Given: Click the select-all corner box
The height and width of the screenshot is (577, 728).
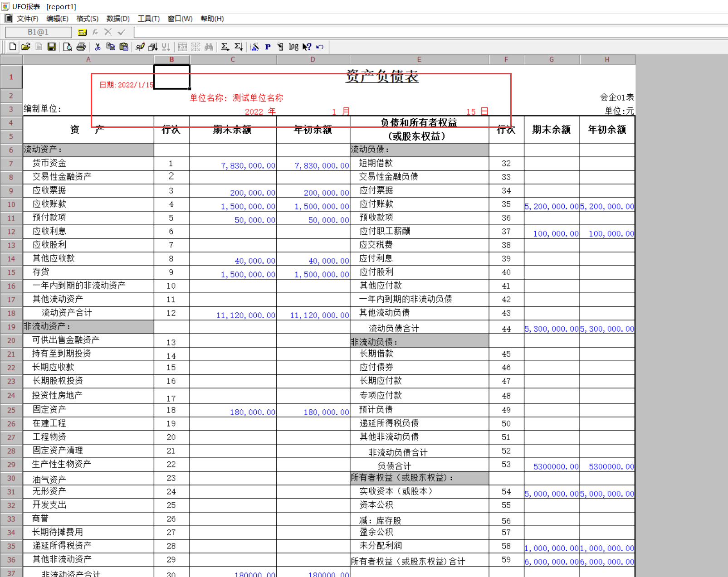Looking at the screenshot, I should tap(11, 59).
